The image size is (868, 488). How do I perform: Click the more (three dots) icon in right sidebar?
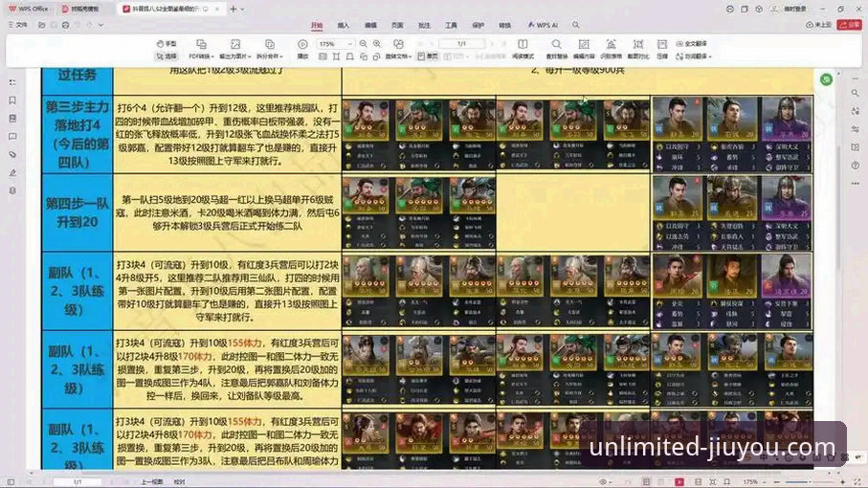tap(856, 183)
